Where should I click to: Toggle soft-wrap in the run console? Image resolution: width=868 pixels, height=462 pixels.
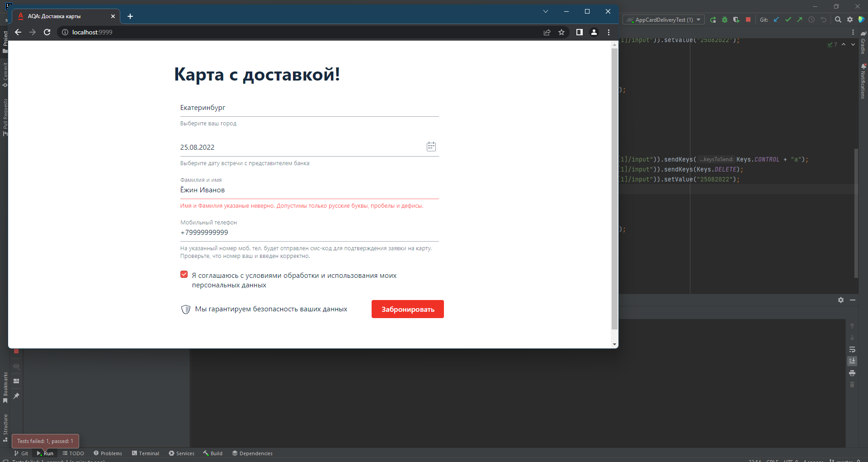coord(852,350)
